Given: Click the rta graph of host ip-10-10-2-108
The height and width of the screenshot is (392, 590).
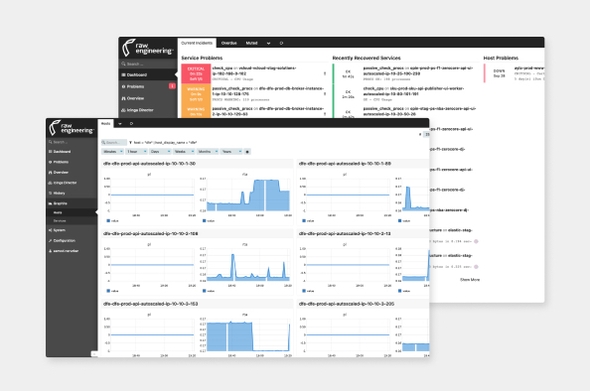Looking at the screenshot, I should pos(248,265).
